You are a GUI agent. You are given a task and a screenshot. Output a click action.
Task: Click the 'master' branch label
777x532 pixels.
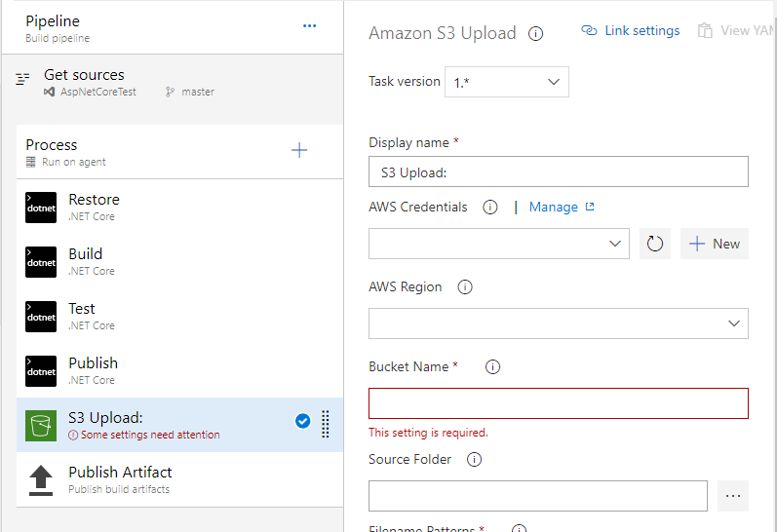coord(198,92)
